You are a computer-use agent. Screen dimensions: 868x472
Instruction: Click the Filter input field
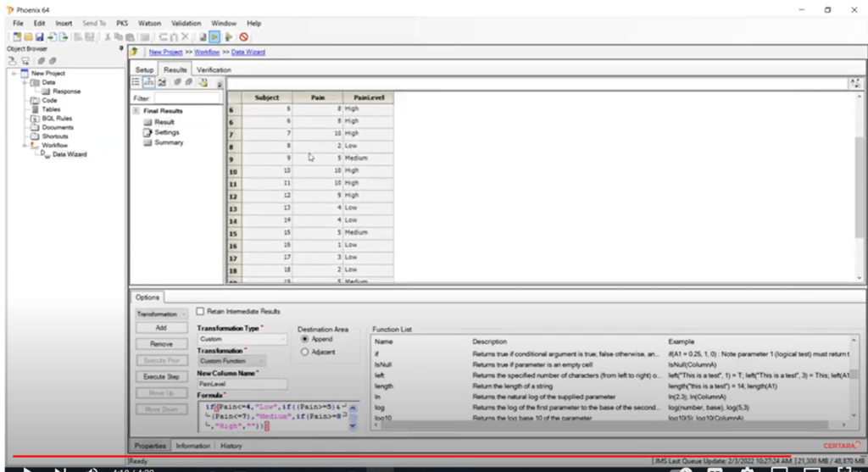(x=187, y=98)
